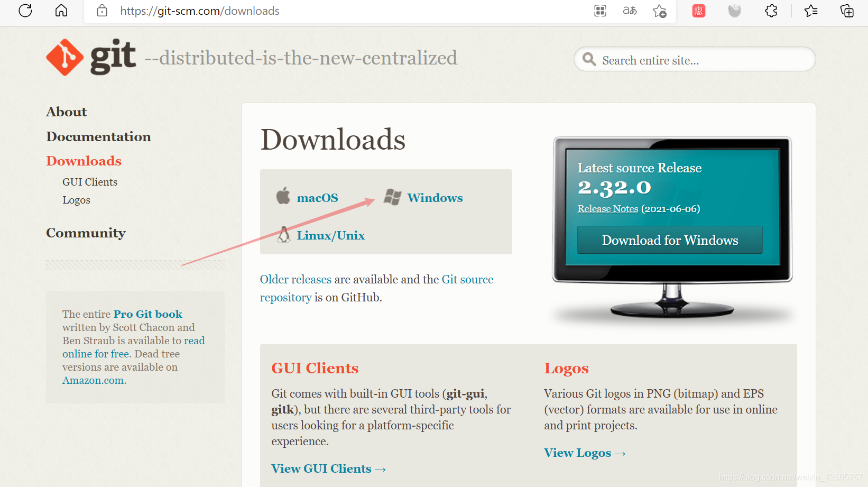
Task: Open the Amazon.com link
Action: point(94,380)
